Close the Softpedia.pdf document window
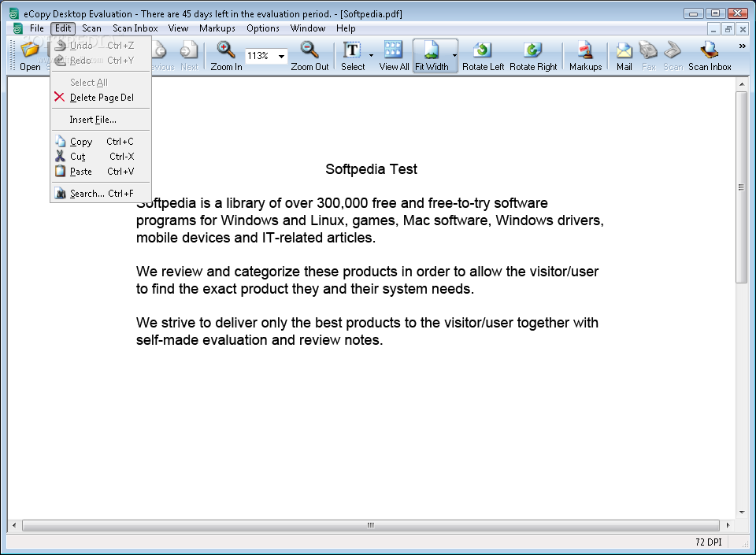This screenshot has width=756, height=555. tap(743, 29)
